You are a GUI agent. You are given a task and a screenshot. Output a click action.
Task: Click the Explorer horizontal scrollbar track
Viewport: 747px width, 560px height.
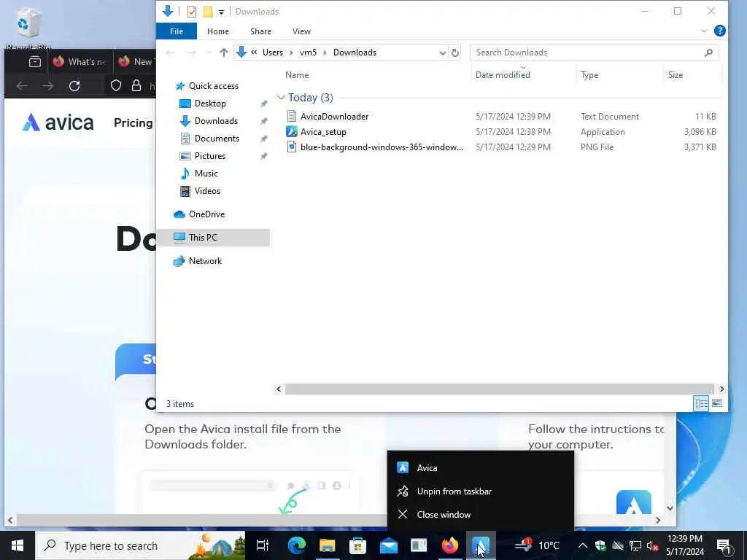point(499,389)
